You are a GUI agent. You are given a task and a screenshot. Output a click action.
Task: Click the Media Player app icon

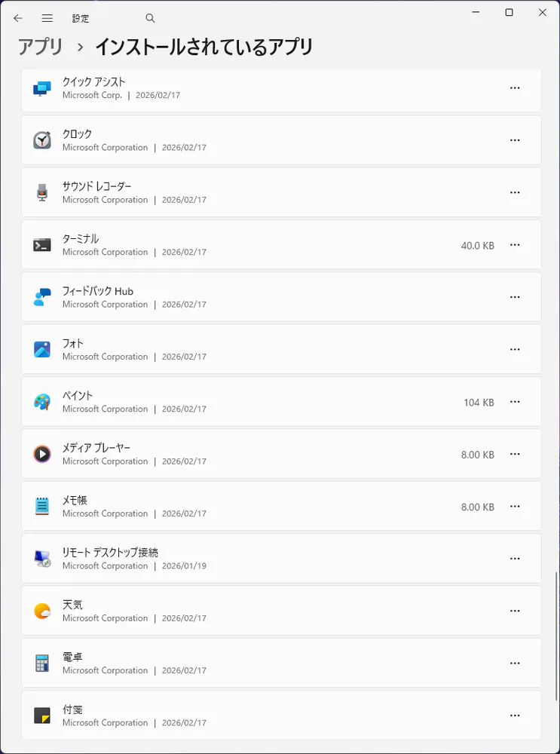[42, 454]
